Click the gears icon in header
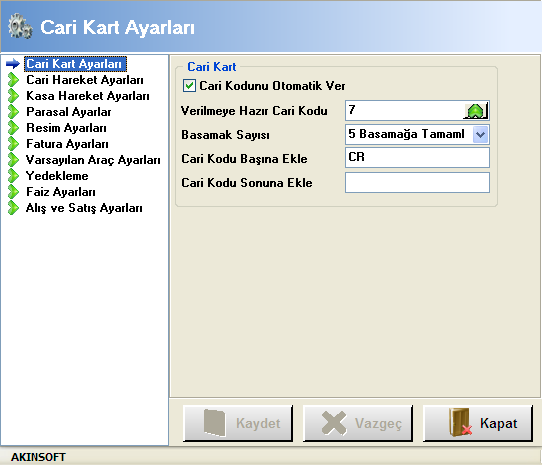 tap(20, 26)
